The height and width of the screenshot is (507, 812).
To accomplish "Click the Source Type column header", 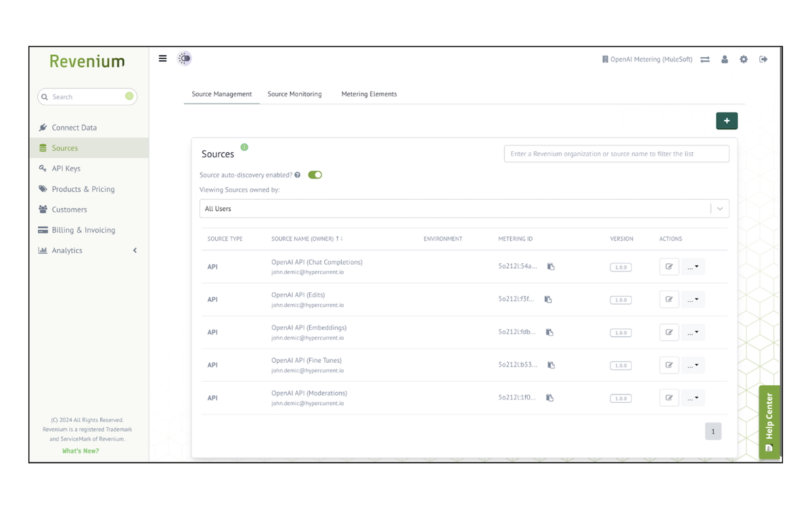I will [x=225, y=239].
